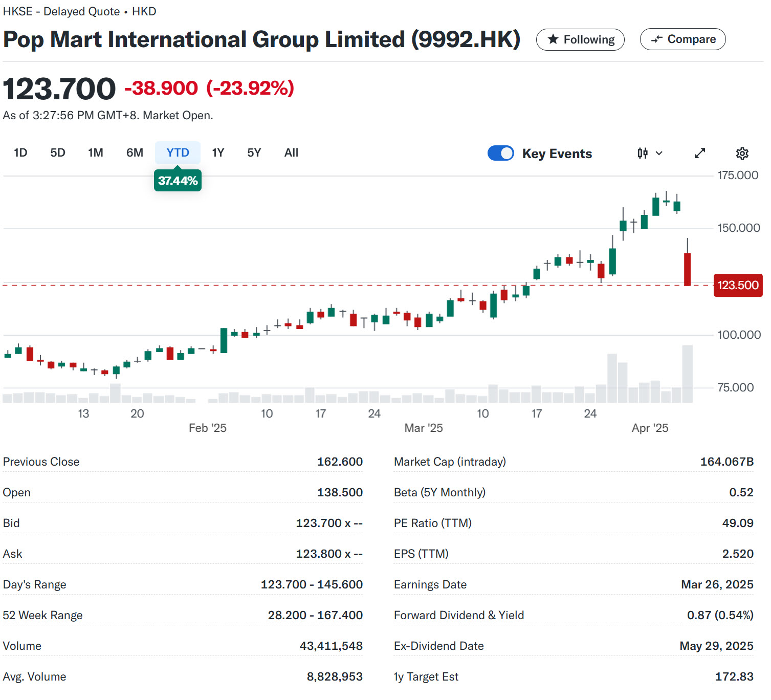Click the 150.000 price axis label
Viewport: 771px width, 700px height.
[739, 228]
